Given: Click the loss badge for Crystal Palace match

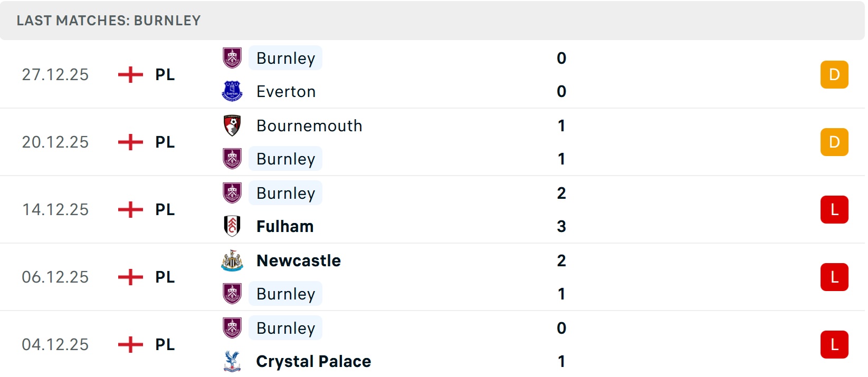Looking at the screenshot, I should click(834, 344).
